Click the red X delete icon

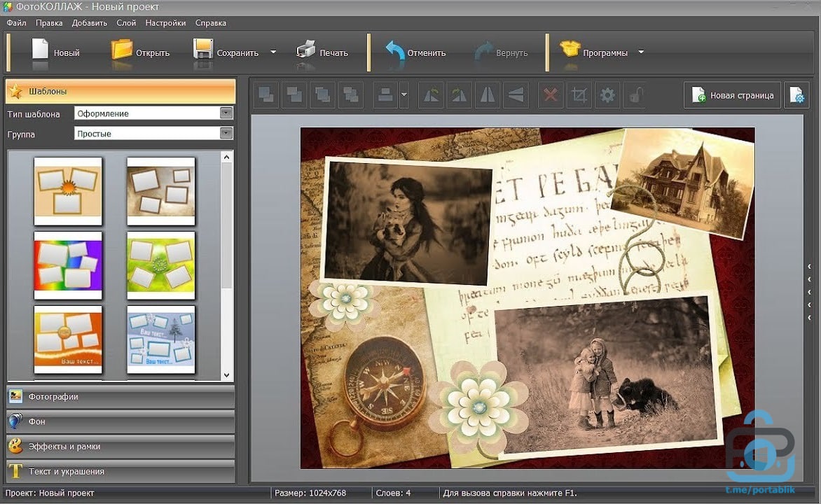[x=551, y=95]
